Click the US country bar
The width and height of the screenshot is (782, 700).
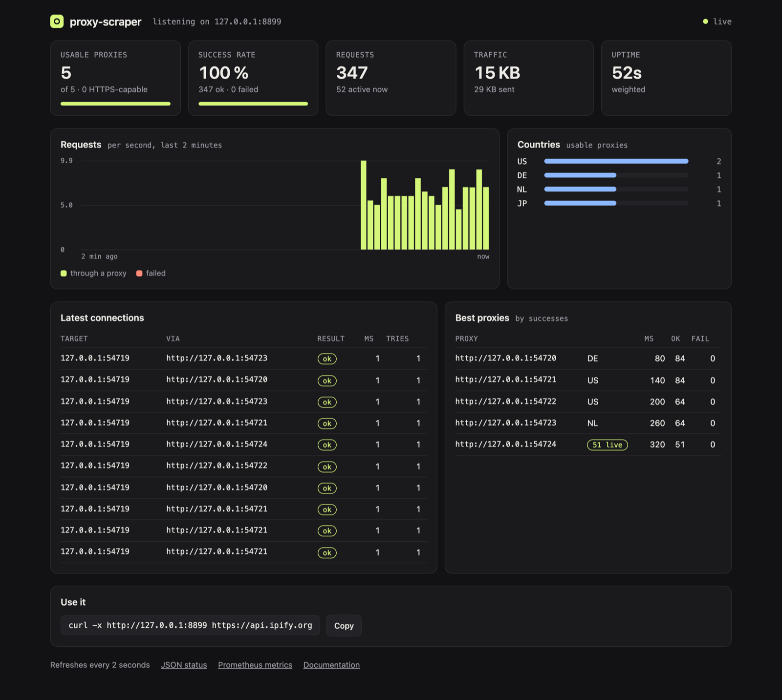pyautogui.click(x=616, y=161)
